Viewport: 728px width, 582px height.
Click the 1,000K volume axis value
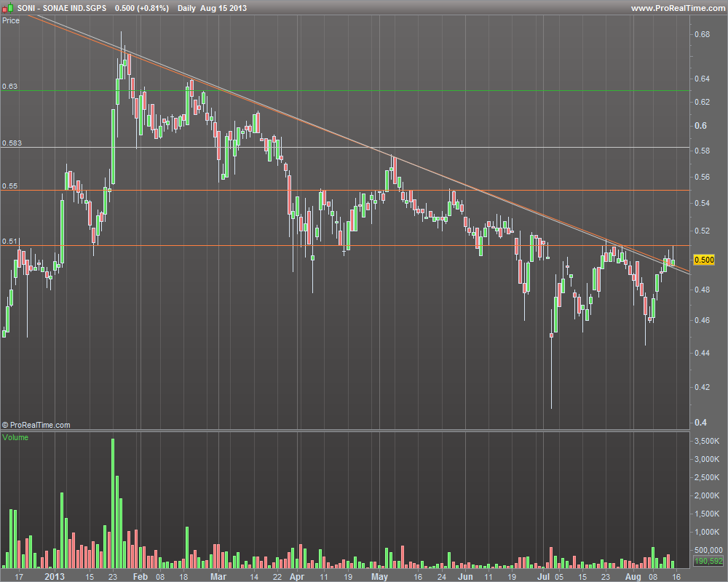[x=707, y=532]
